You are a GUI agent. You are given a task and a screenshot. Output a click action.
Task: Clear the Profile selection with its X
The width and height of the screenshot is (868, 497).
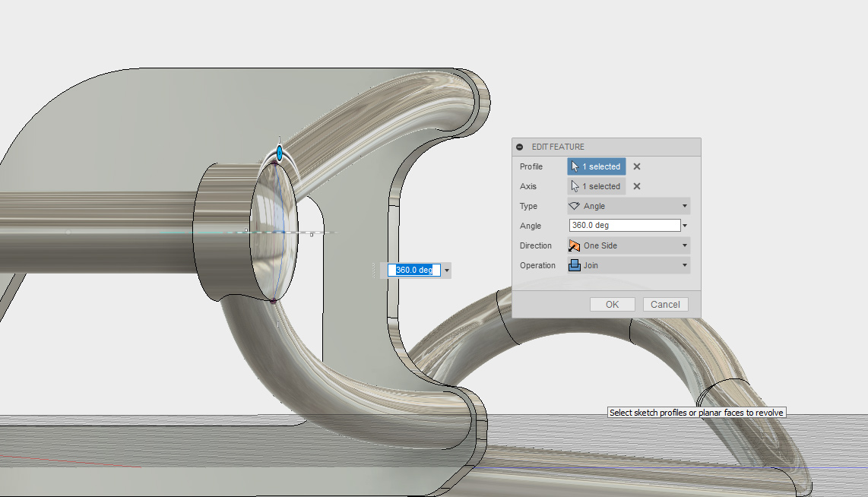coord(637,167)
